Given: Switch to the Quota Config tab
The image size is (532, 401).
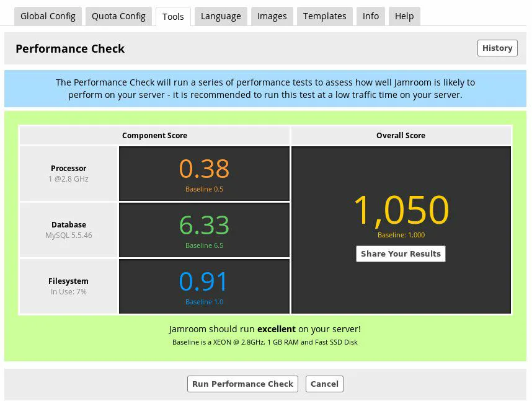Looking at the screenshot, I should tap(118, 16).
